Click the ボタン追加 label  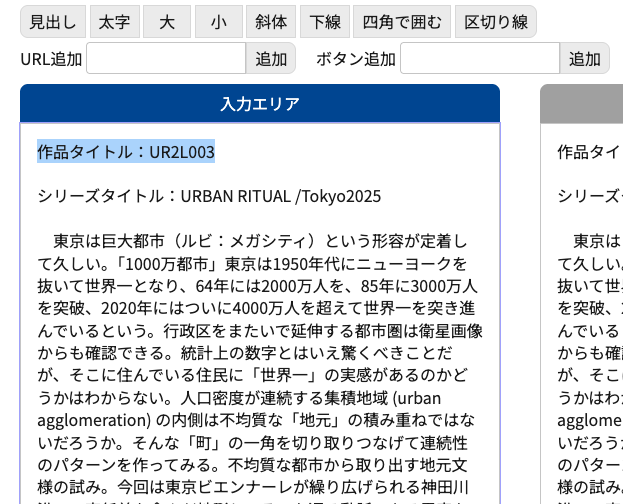click(356, 59)
